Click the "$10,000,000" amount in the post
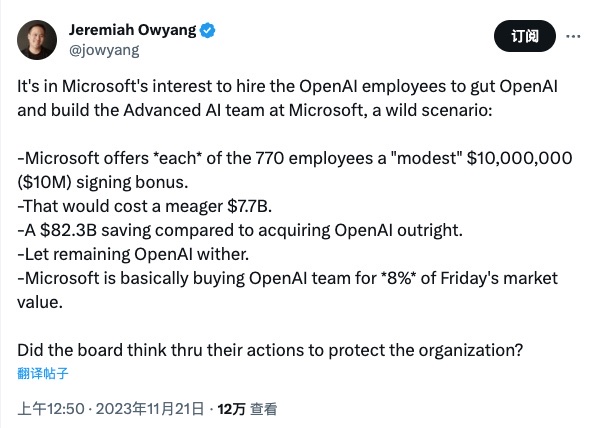596x428 pixels. 519,158
